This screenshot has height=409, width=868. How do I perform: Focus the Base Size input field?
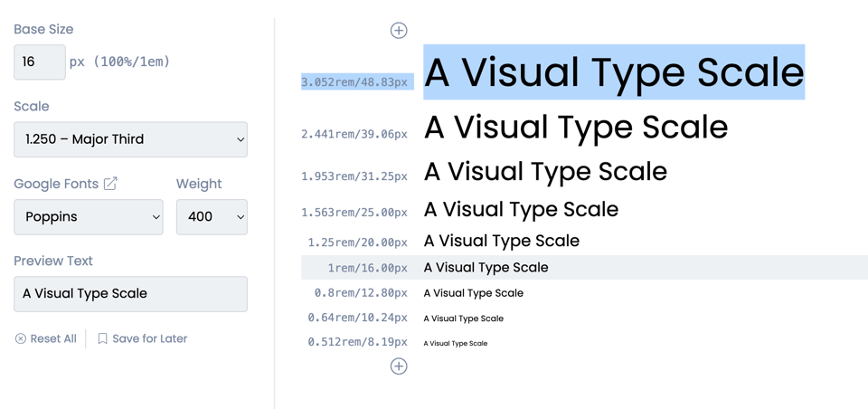(x=40, y=62)
